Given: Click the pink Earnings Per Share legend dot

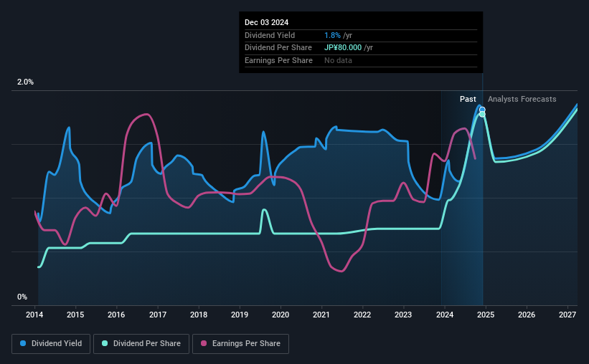Looking at the screenshot, I should [204, 343].
